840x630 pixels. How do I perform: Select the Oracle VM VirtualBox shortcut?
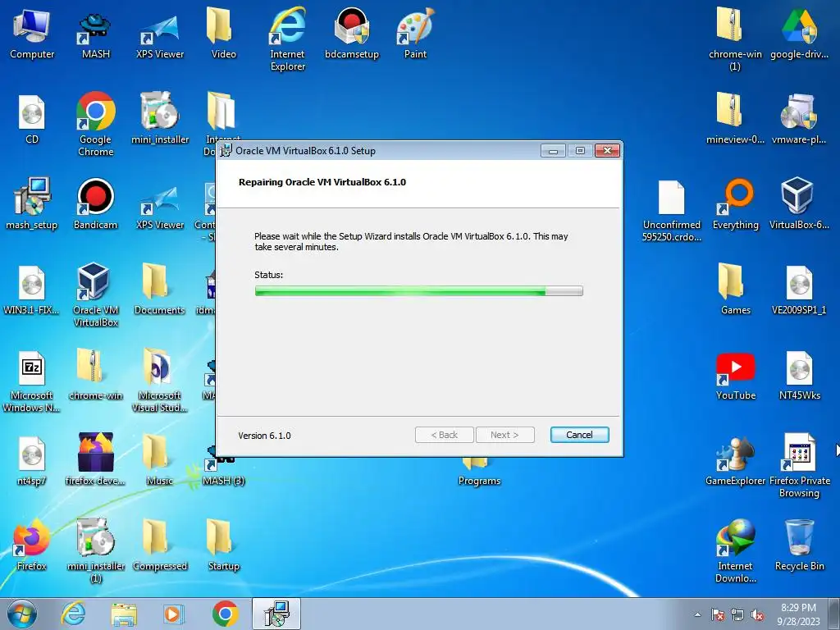click(95, 294)
